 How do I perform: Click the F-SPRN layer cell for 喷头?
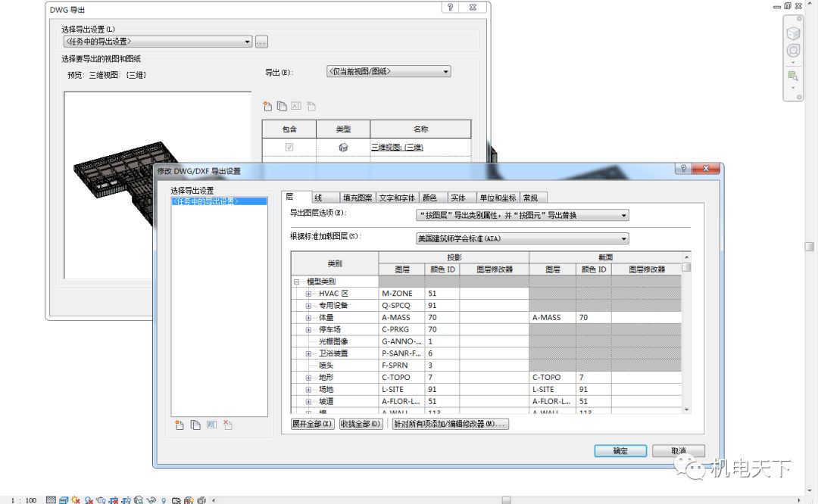pyautogui.click(x=401, y=366)
